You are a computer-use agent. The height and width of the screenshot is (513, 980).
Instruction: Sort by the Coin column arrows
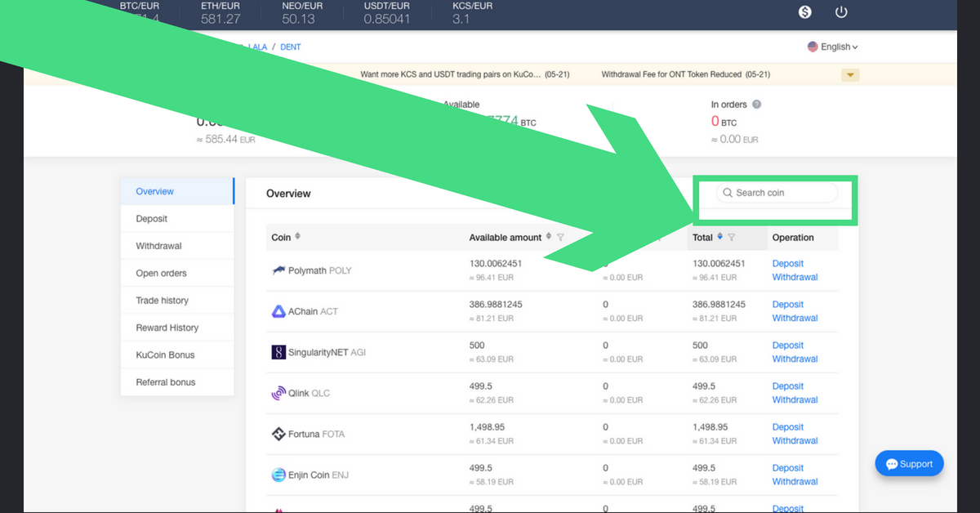click(297, 237)
